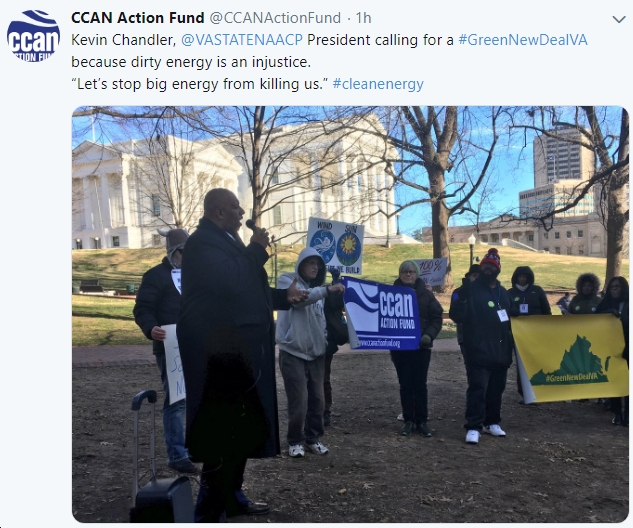
Task: Click the '100%' handwritten sign in the photo
Action: click(x=432, y=272)
